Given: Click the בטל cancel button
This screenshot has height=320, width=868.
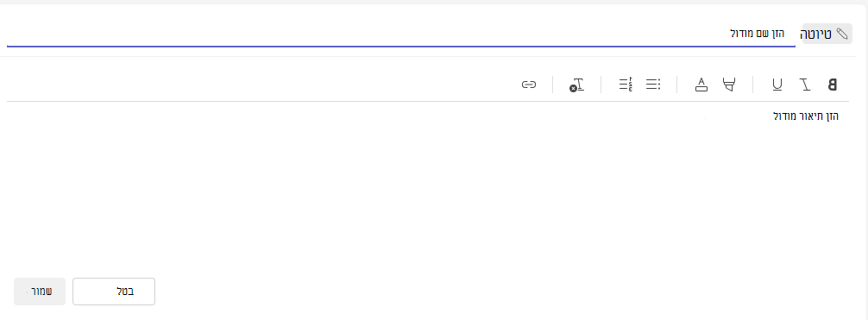Looking at the screenshot, I should 114,292.
